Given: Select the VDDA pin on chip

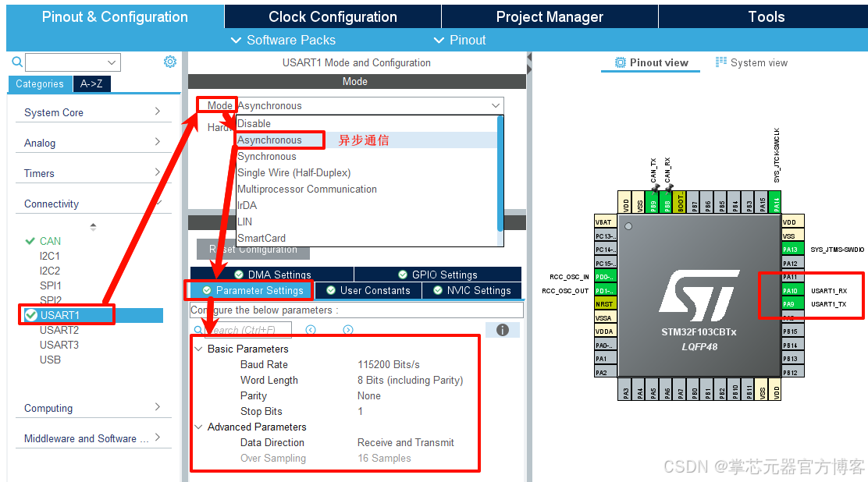Looking at the screenshot, I should (x=605, y=331).
